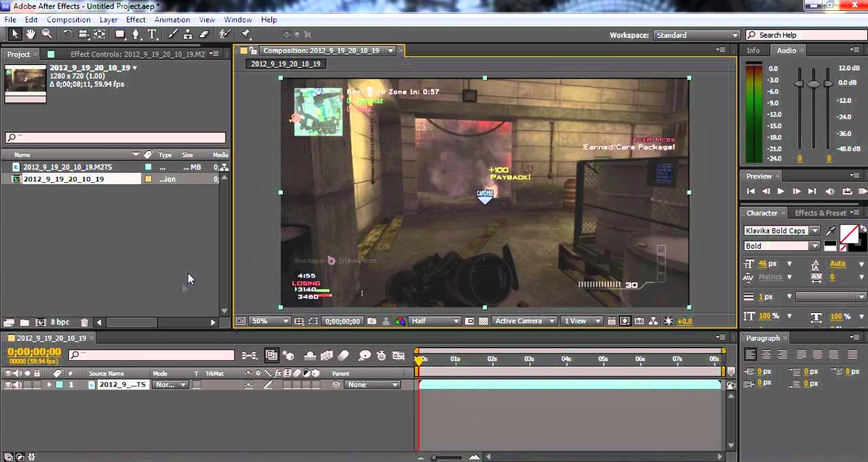Open the Composition Flowchart icon
The height and width of the screenshot is (462, 868).
point(654,321)
